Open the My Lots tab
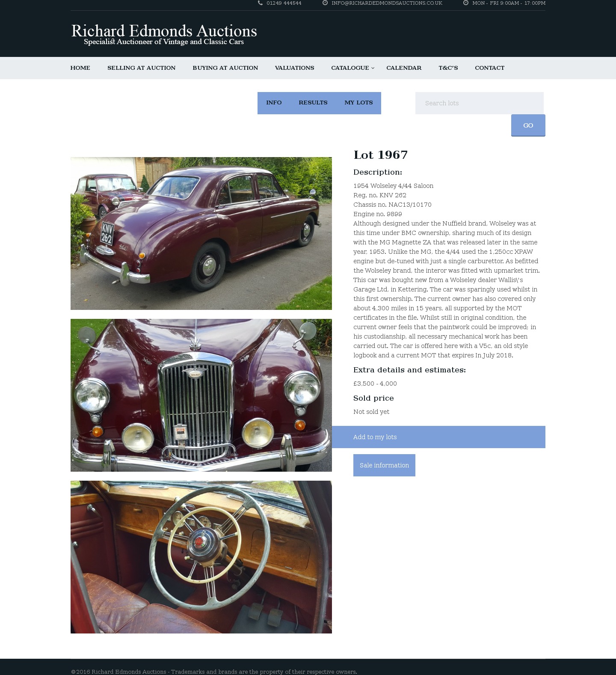 pos(358,103)
